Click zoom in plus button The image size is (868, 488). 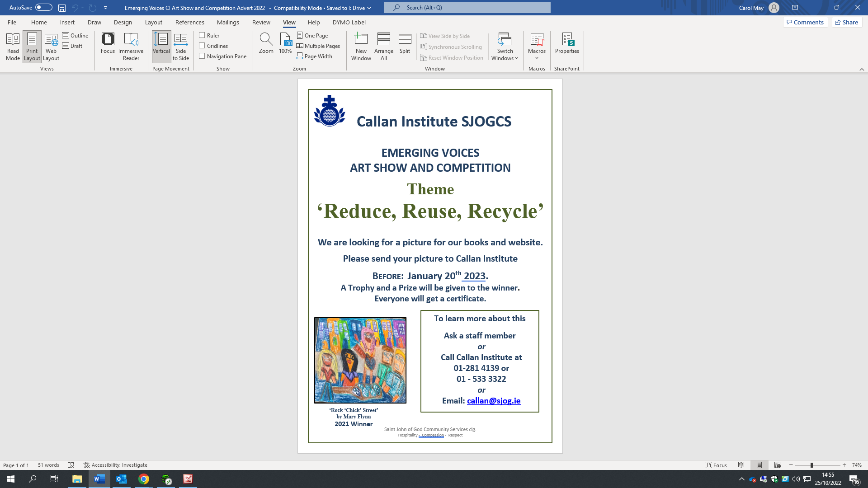(x=844, y=465)
